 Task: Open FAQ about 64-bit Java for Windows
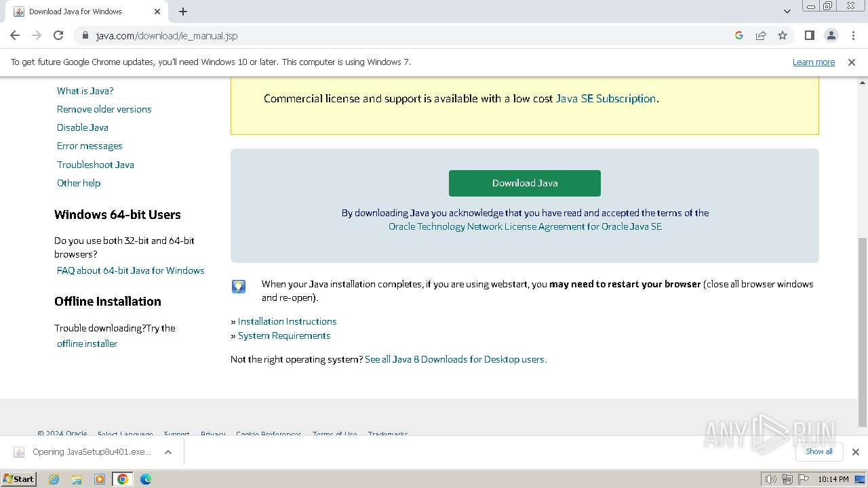131,270
